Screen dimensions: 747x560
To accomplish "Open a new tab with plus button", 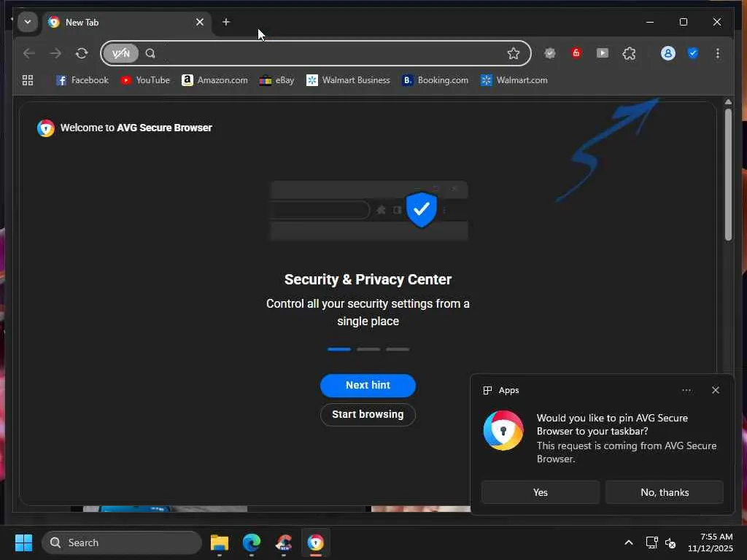I will (x=226, y=22).
